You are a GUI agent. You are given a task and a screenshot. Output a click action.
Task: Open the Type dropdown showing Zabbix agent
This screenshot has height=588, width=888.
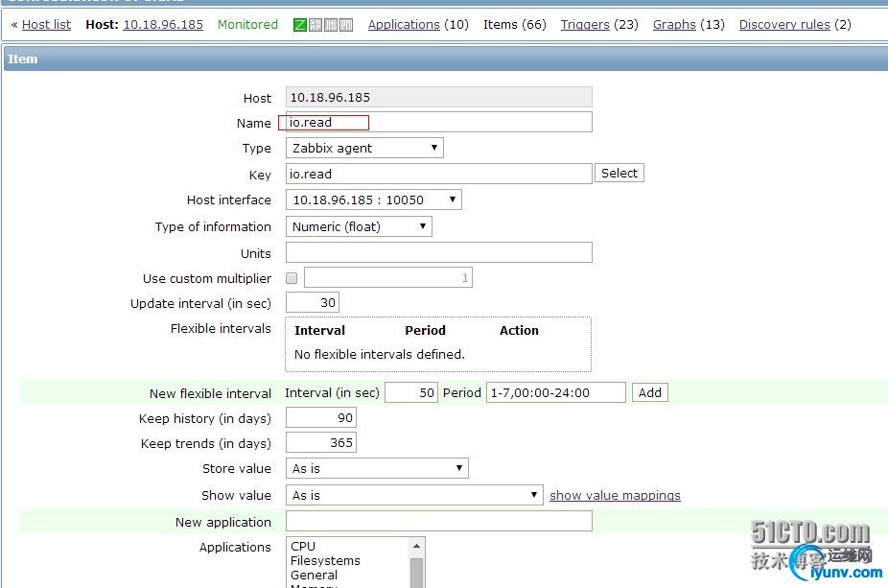coord(364,148)
